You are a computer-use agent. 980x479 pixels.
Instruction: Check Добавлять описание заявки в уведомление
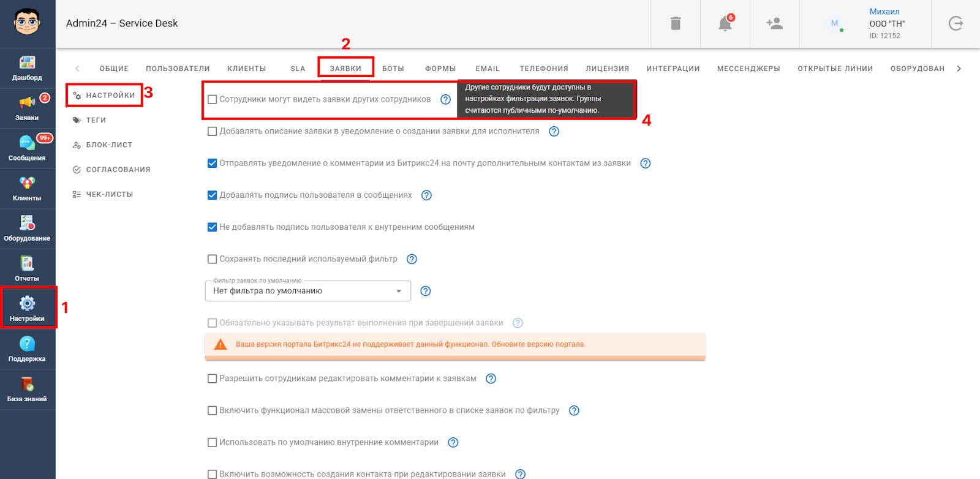(213, 131)
